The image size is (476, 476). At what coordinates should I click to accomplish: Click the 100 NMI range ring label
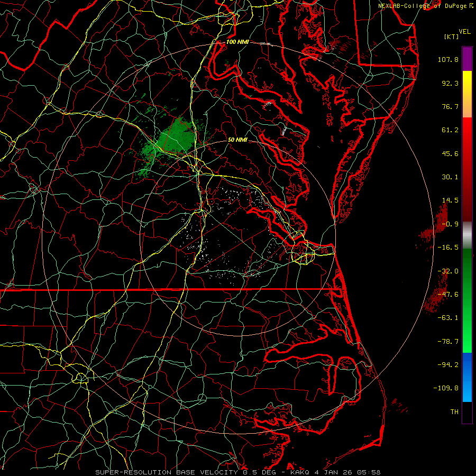click(237, 42)
